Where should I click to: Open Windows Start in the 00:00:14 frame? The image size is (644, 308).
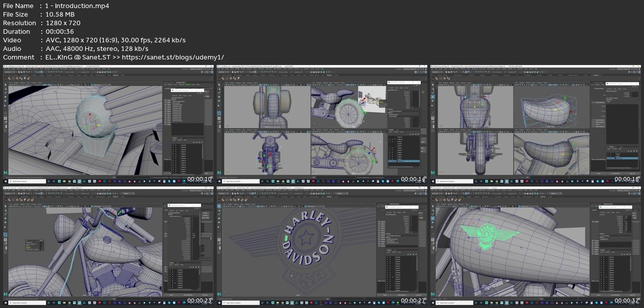[x=219, y=181]
